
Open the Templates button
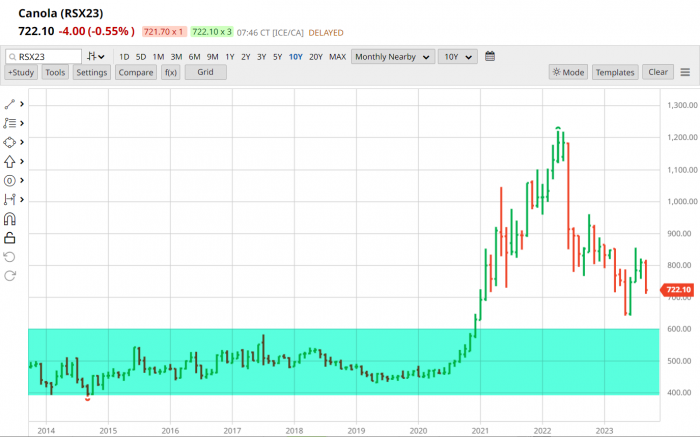(x=615, y=72)
